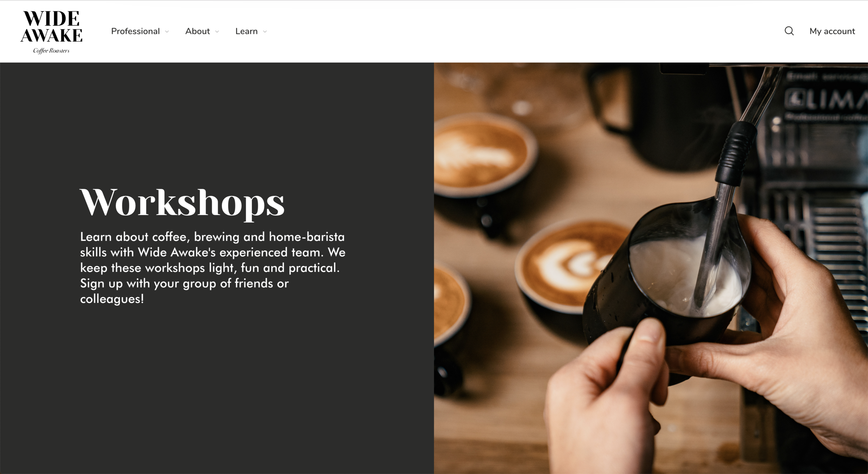868x474 pixels.
Task: Expand the chevron next to Professional
Action: [x=167, y=32]
